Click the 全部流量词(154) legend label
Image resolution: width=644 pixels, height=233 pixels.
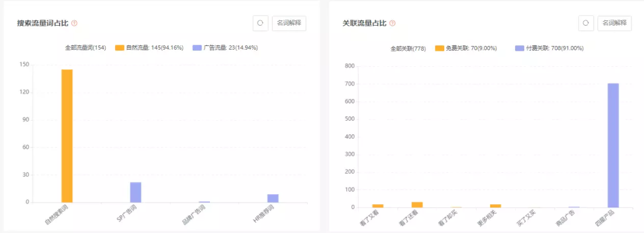click(85, 48)
